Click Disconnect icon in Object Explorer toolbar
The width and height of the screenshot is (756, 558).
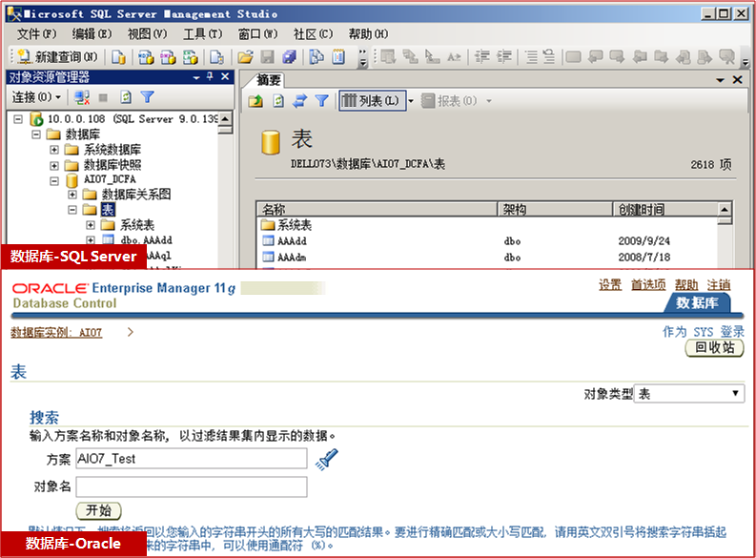[81, 97]
